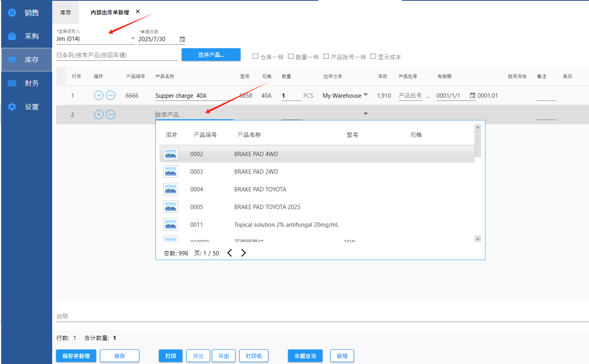Image resolution: width=589 pixels, height=364 pixels.
Task: Click the sales icon in sidebar
Action: 12,13
